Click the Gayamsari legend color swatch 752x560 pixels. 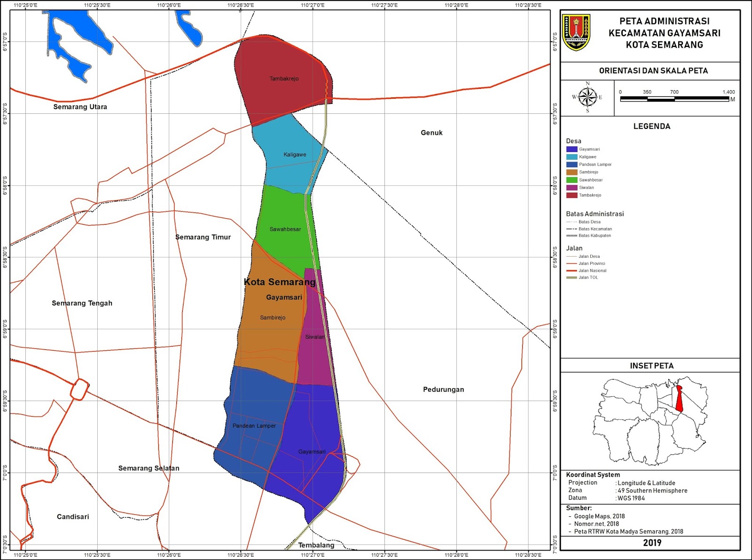tap(572, 149)
